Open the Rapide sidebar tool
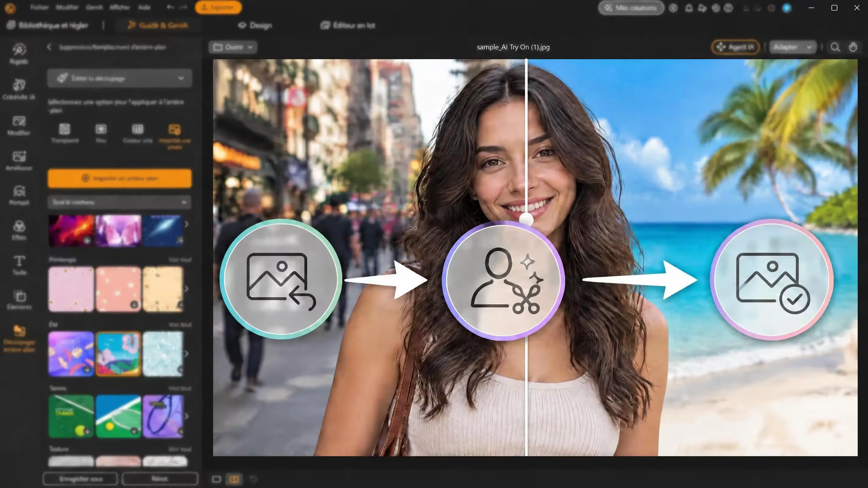 (x=19, y=54)
